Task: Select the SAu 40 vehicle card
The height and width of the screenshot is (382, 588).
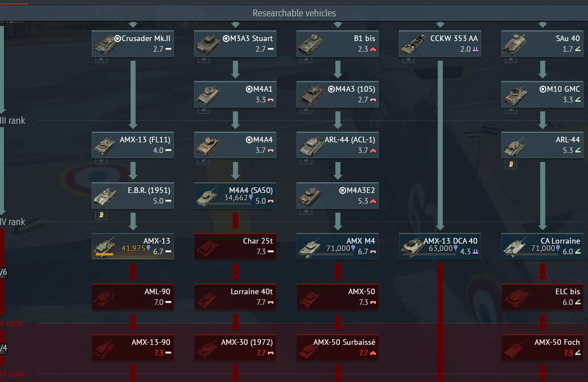Action: (x=542, y=43)
